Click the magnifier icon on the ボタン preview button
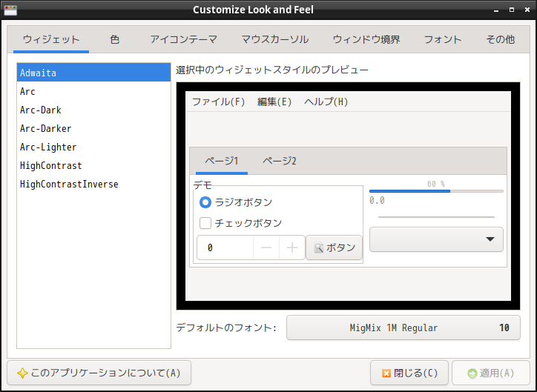 point(318,248)
